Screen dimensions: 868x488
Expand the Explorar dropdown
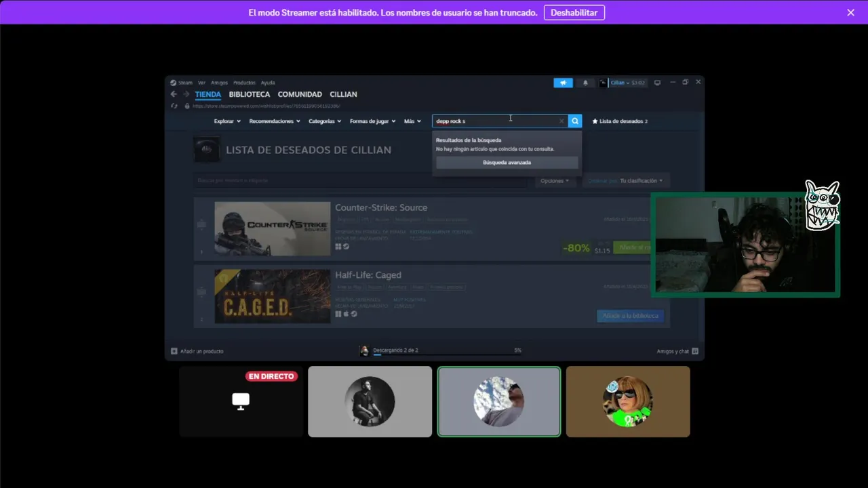click(x=227, y=121)
